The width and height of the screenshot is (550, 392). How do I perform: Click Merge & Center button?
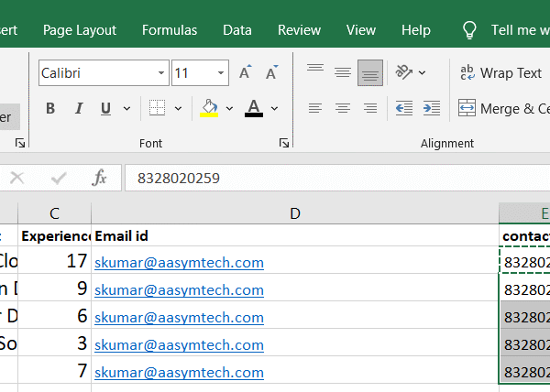(x=502, y=109)
